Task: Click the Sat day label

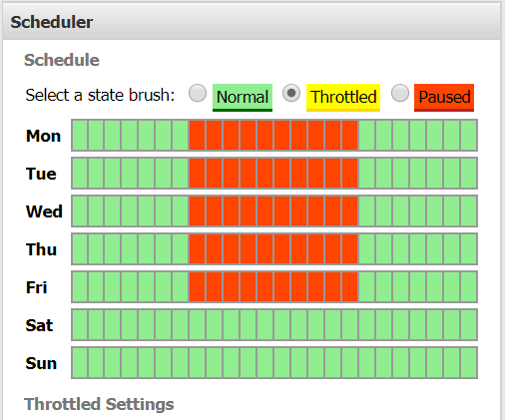Action: coord(39,325)
